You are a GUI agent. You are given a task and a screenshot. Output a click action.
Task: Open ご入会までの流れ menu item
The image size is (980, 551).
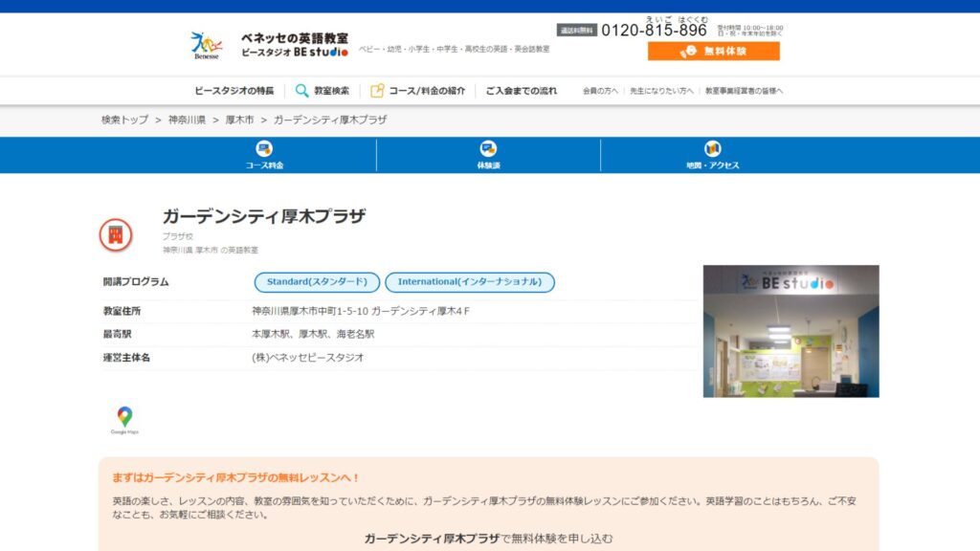522,91
